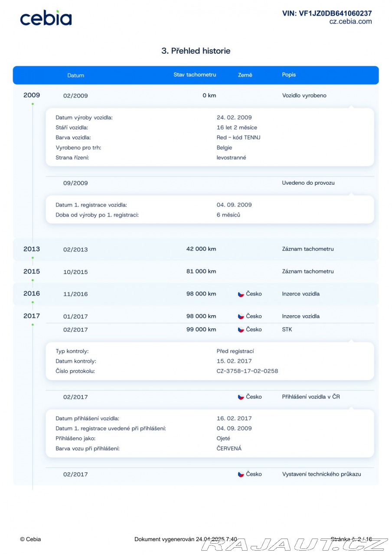The height and width of the screenshot is (555, 392).
Task: Select 04. 09. 2009 next to 'Datum 1. registrace uvedené při přihlášení'
Action: point(234,429)
